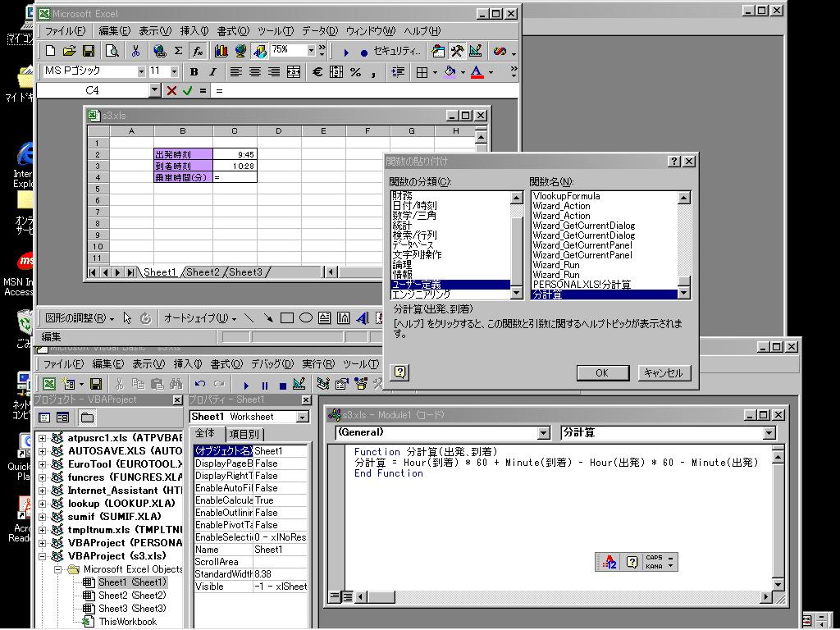The image size is (840, 630).
Task: Toggle folders view in the project panel
Action: tap(87, 418)
